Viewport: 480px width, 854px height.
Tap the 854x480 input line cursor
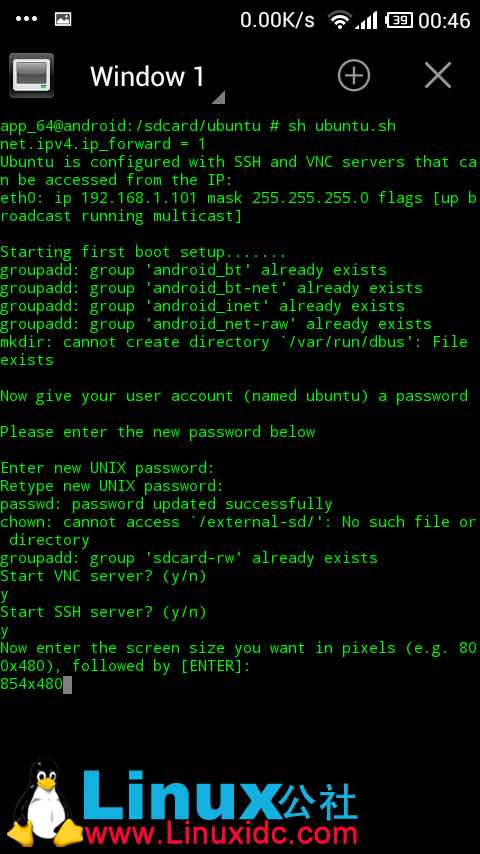tap(67, 684)
